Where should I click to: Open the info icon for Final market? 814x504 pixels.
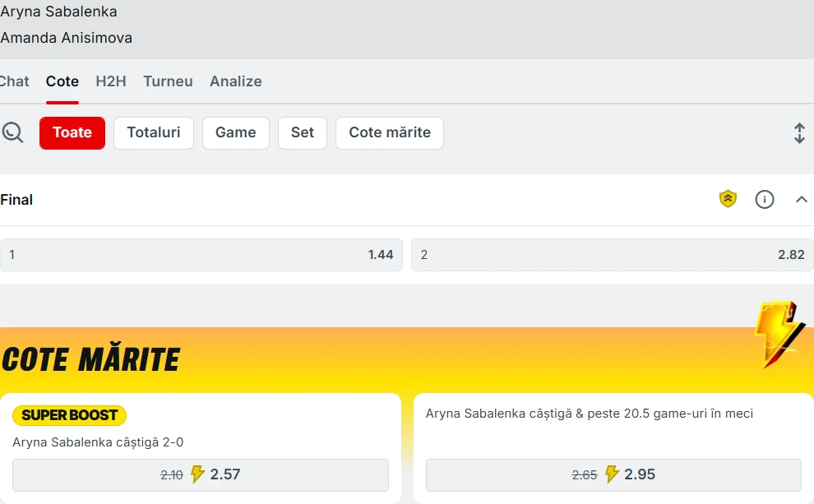point(765,199)
